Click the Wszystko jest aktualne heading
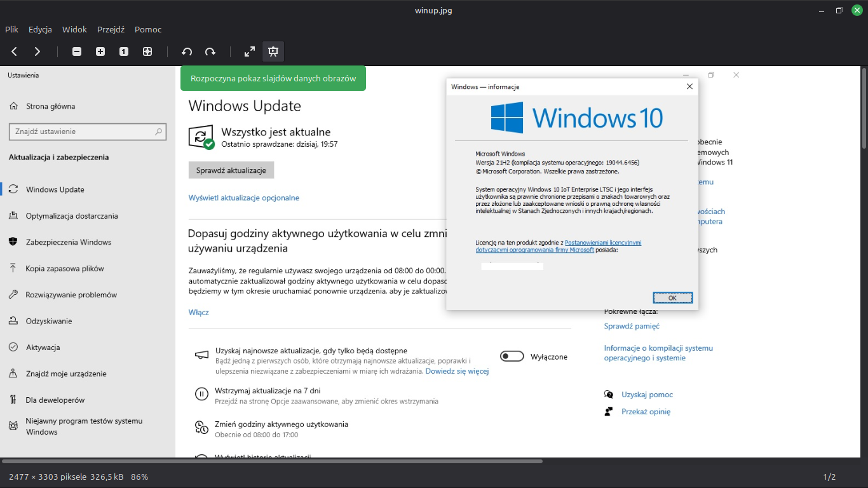This screenshot has height=488, width=868. pos(276,132)
